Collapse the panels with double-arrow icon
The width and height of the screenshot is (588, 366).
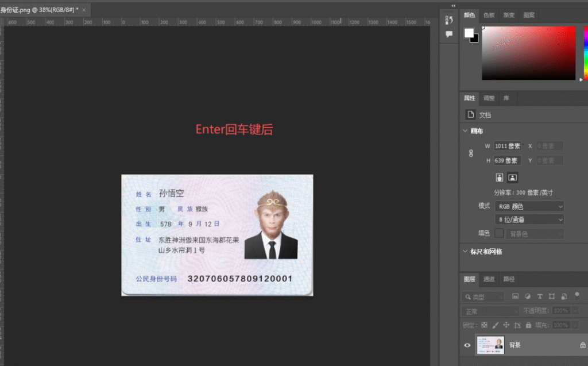[454, 6]
